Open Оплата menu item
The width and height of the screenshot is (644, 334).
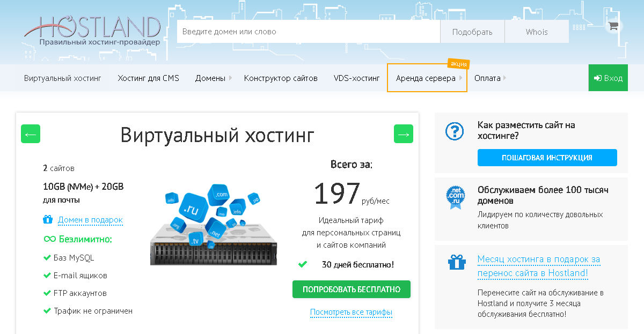click(487, 78)
